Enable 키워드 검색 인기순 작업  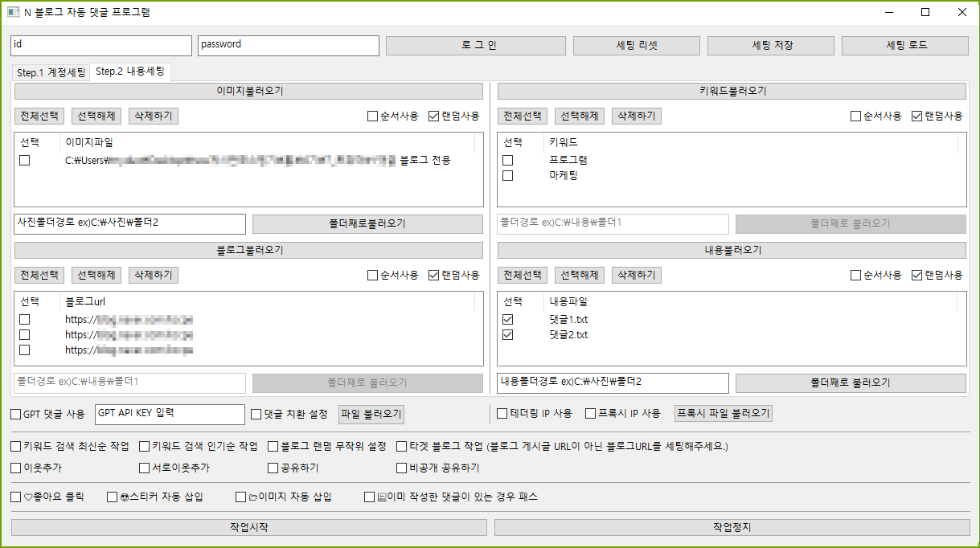coord(144,446)
